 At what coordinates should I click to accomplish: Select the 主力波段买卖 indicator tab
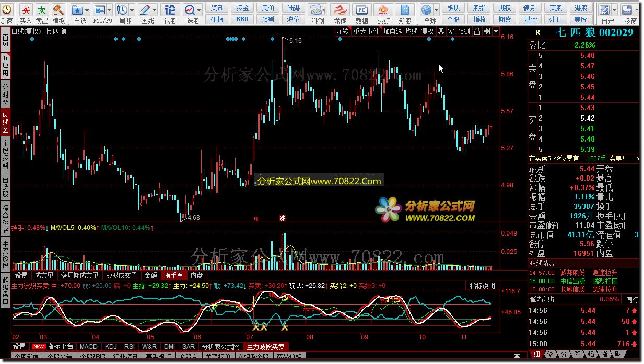[265, 347]
